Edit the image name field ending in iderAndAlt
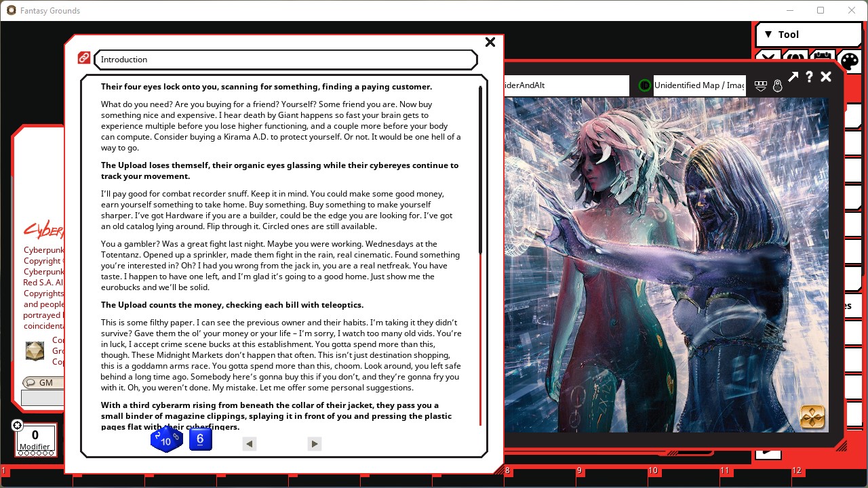Image resolution: width=868 pixels, height=488 pixels. coord(566,85)
